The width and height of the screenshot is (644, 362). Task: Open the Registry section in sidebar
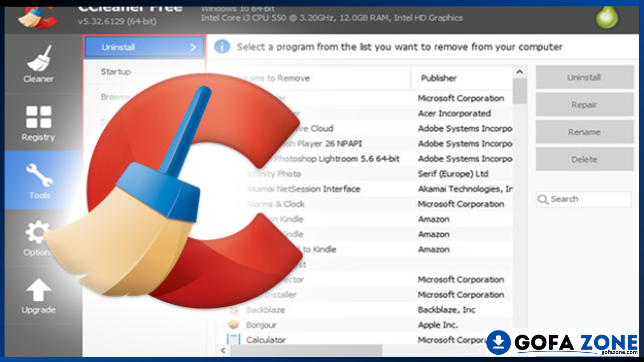pos(38,123)
